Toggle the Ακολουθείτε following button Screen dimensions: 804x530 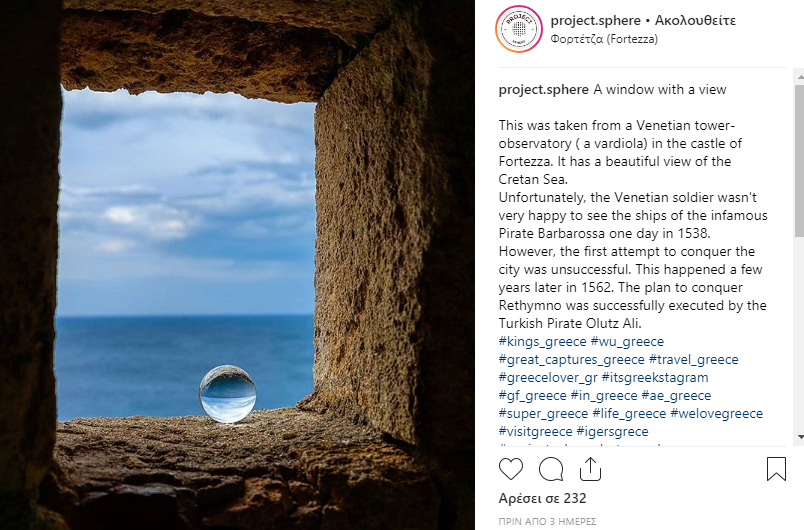click(x=695, y=21)
